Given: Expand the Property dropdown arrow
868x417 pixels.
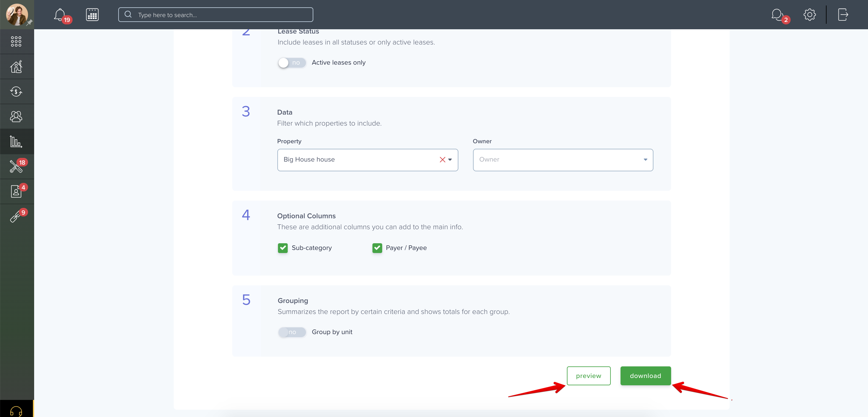Looking at the screenshot, I should click(450, 160).
